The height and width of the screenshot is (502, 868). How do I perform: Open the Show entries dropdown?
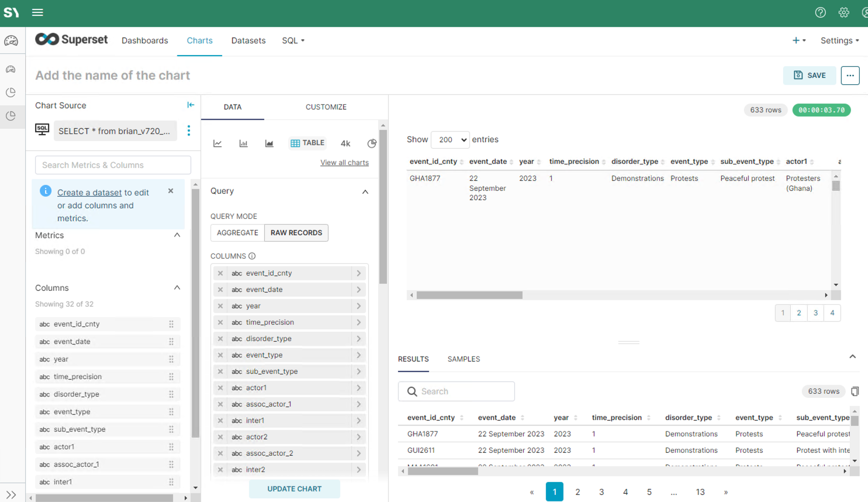pyautogui.click(x=450, y=140)
